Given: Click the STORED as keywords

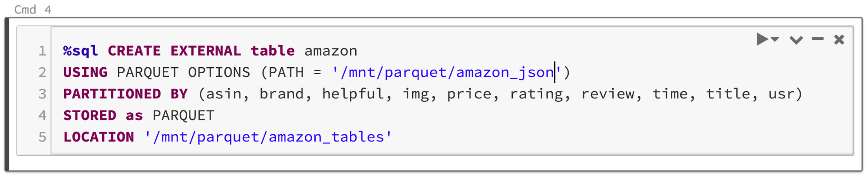Looking at the screenshot, I should pyautogui.click(x=103, y=116).
